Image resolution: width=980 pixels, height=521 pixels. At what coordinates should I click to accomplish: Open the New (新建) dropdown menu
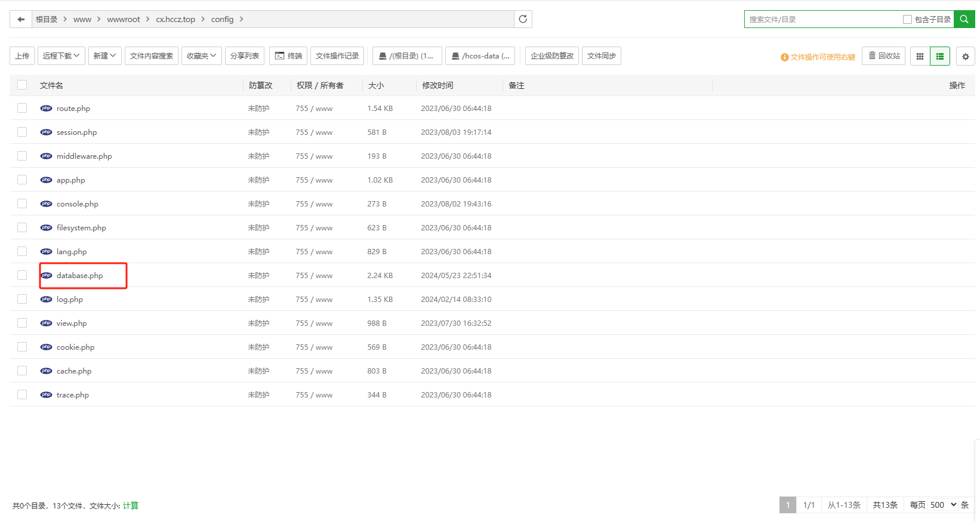(x=104, y=56)
